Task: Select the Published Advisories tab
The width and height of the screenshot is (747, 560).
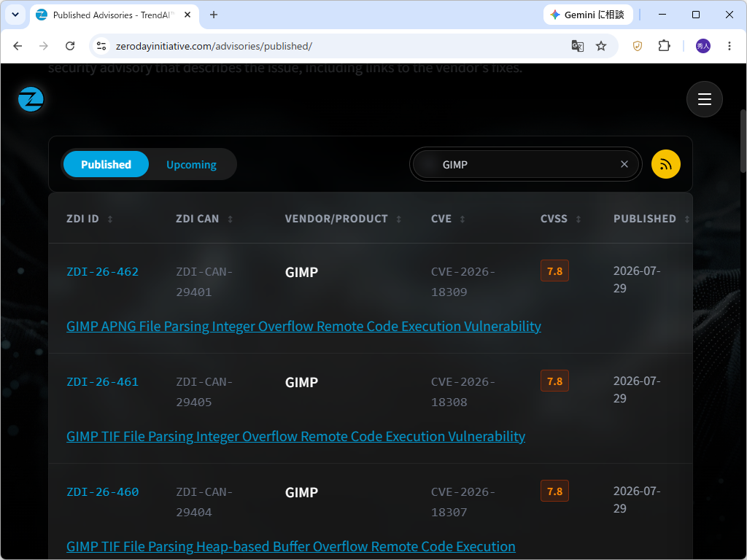Action: coord(113,15)
